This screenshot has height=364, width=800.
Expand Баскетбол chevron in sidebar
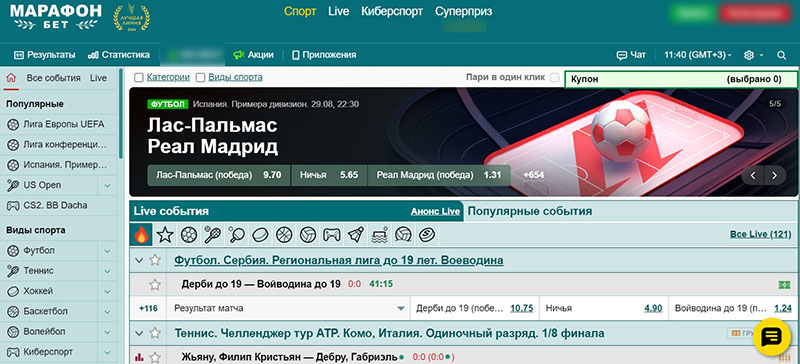pos(107,311)
